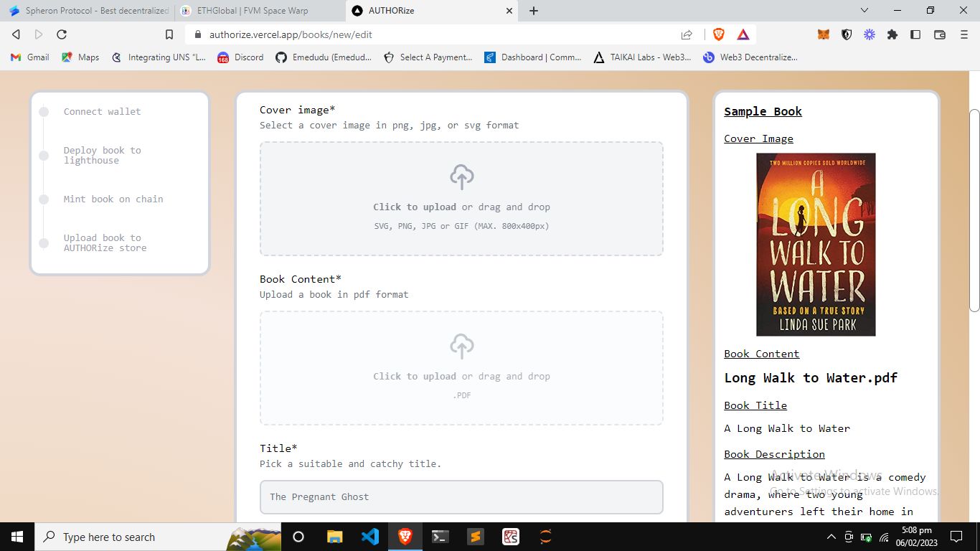
Task: Click the tab search chevron
Action: tap(864, 11)
